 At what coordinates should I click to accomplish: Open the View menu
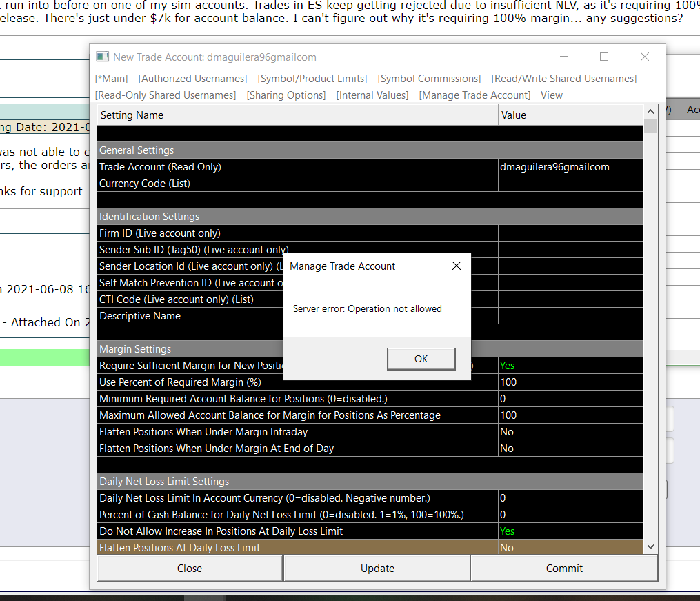point(552,95)
